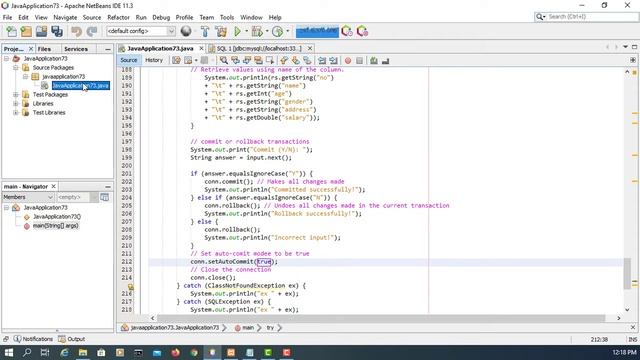
Task: Click the Profile Project clock icon
Action: click(x=278, y=31)
